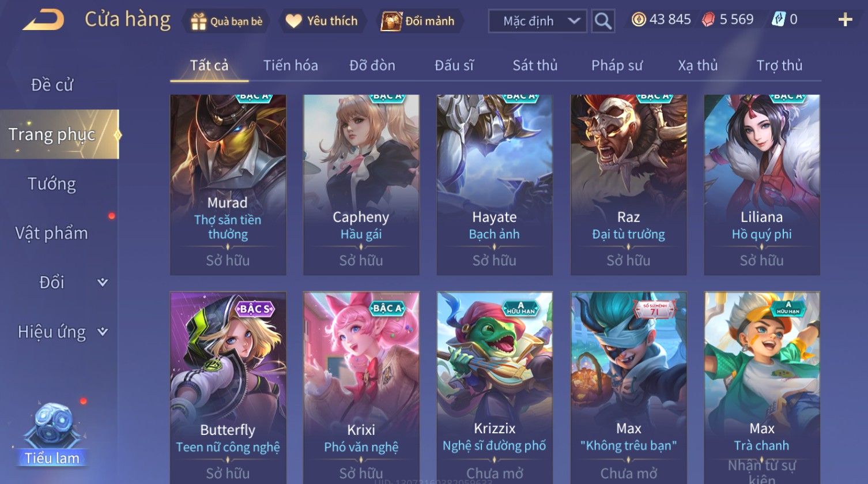Switch to the Sát thủ tab
The width and height of the screenshot is (868, 484).
pyautogui.click(x=535, y=65)
